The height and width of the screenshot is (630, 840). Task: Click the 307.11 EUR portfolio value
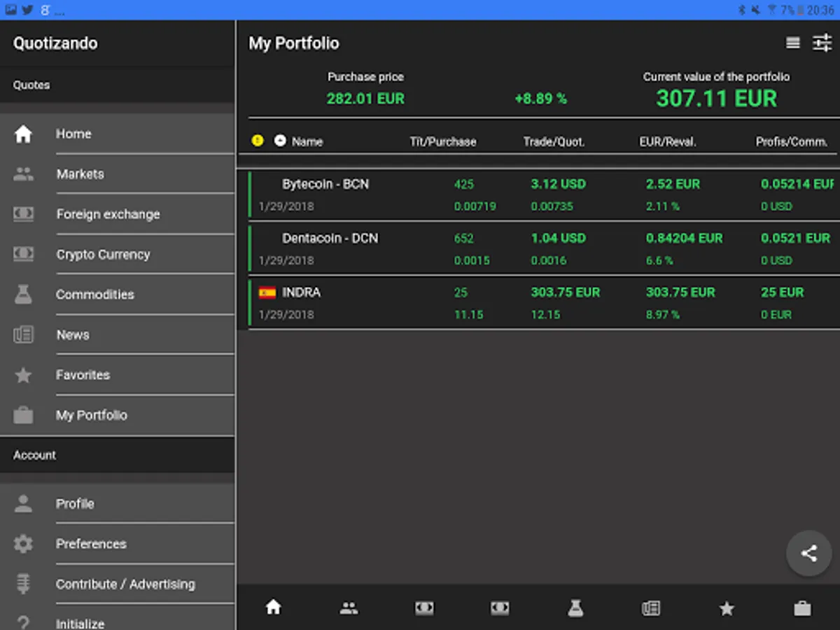pyautogui.click(x=717, y=99)
